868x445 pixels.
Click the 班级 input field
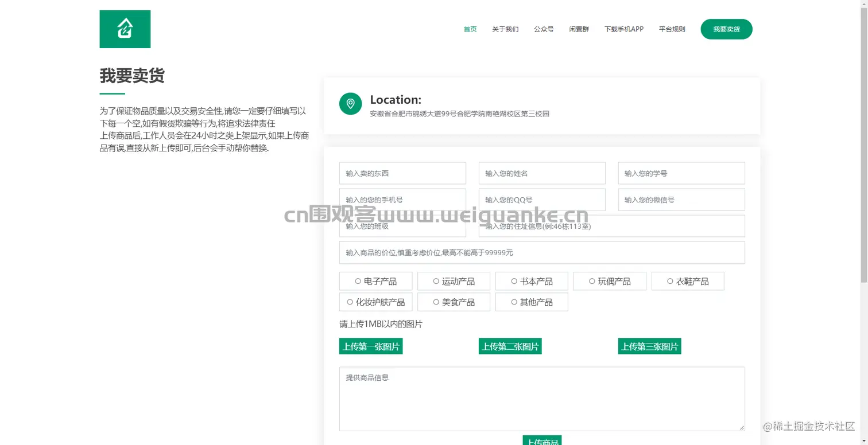[402, 226]
